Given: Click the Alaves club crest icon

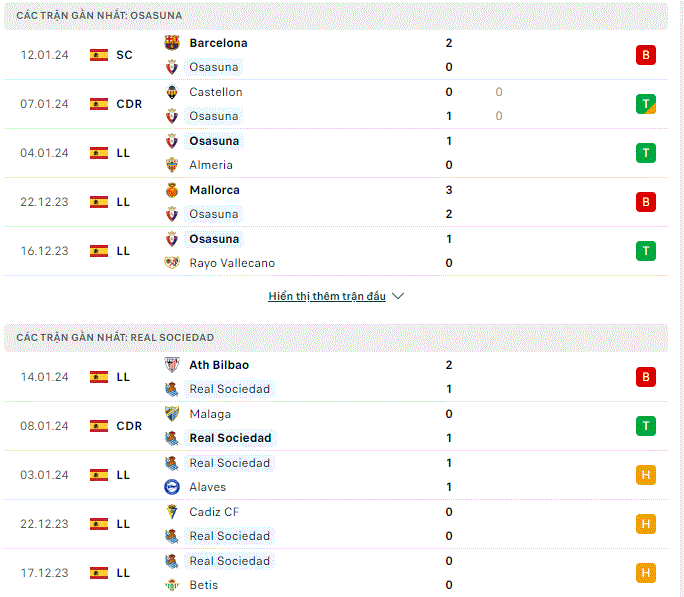Looking at the screenshot, I should pyautogui.click(x=172, y=487).
